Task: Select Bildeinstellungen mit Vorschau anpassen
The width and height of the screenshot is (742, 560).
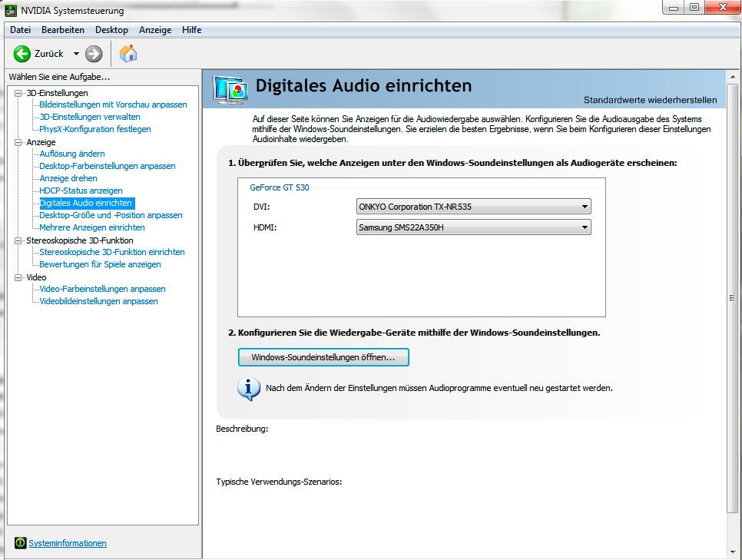Action: [113, 104]
